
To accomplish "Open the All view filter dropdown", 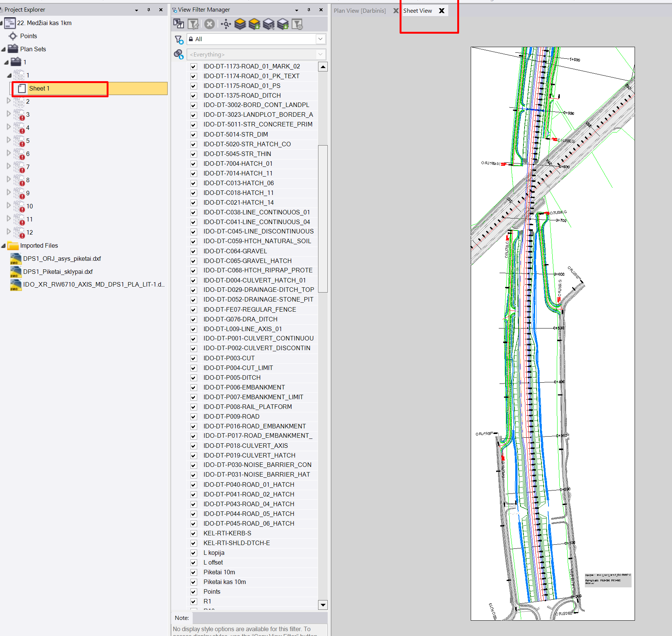I will 320,39.
